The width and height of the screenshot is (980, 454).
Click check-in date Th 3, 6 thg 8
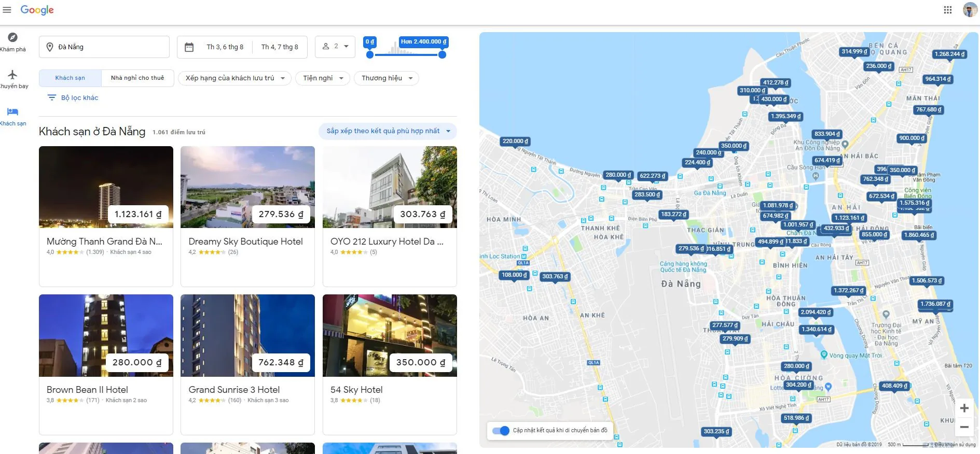coord(225,47)
